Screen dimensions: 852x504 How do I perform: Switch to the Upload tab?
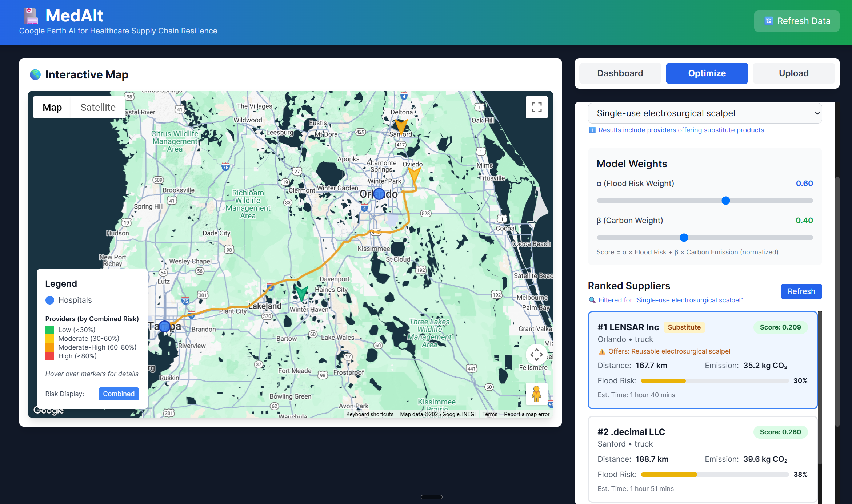pos(793,73)
